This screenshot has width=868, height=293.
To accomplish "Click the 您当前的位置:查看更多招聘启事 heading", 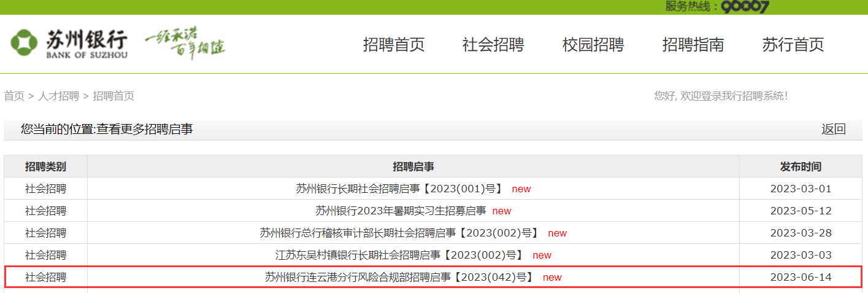I will point(107,129).
